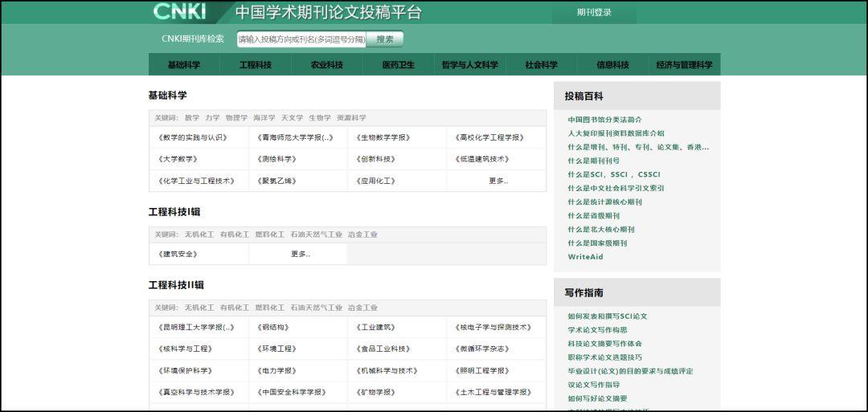Screen dimensions: 868x412
Task: Open journal 《机械科学与技术》
Action: (x=387, y=370)
